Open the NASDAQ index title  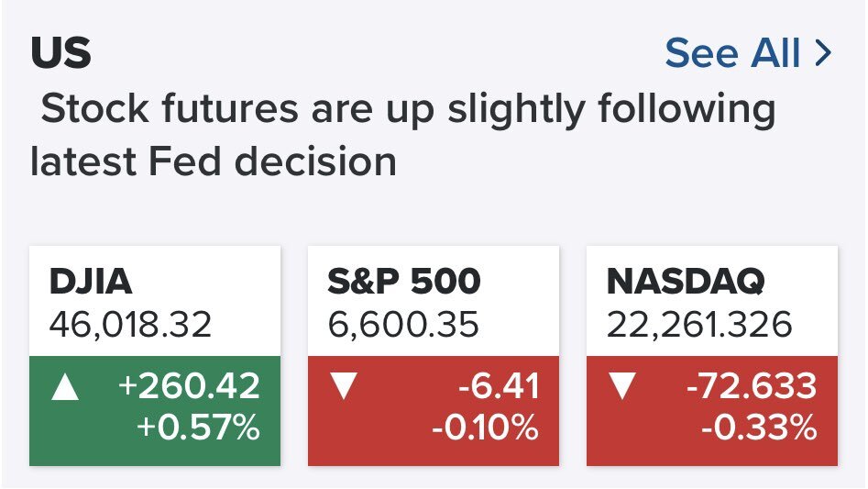pos(686,283)
